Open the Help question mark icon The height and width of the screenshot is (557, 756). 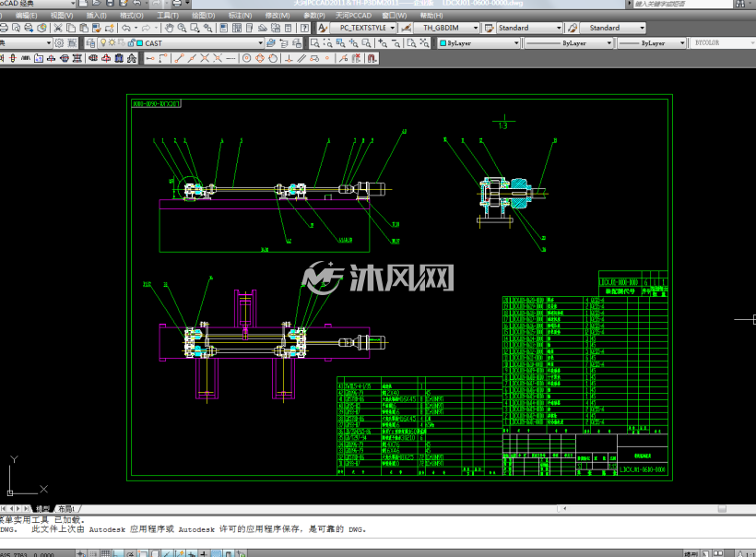point(304,28)
